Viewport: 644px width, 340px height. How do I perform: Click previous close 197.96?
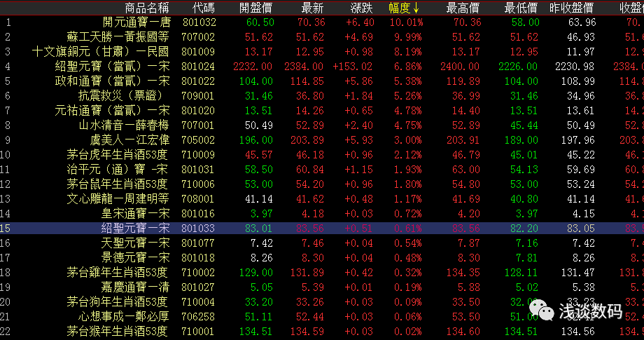tap(578, 140)
